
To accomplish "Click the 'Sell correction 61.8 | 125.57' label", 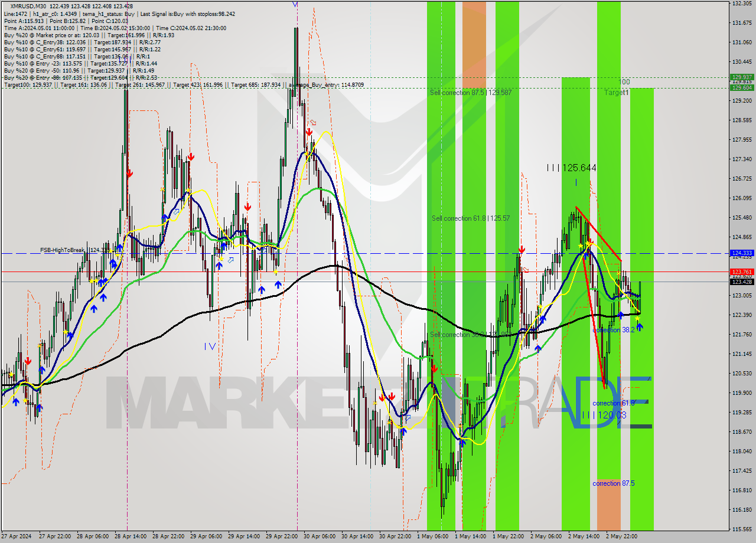I will [471, 218].
